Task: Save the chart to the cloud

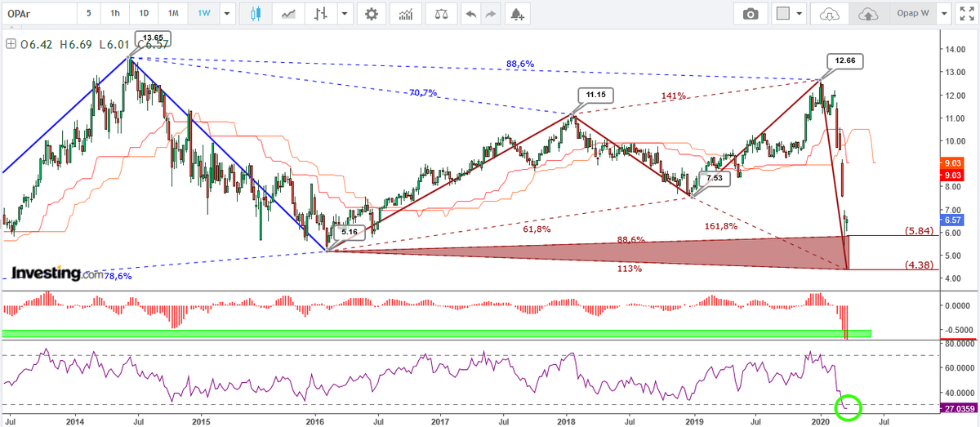Action: click(866, 14)
